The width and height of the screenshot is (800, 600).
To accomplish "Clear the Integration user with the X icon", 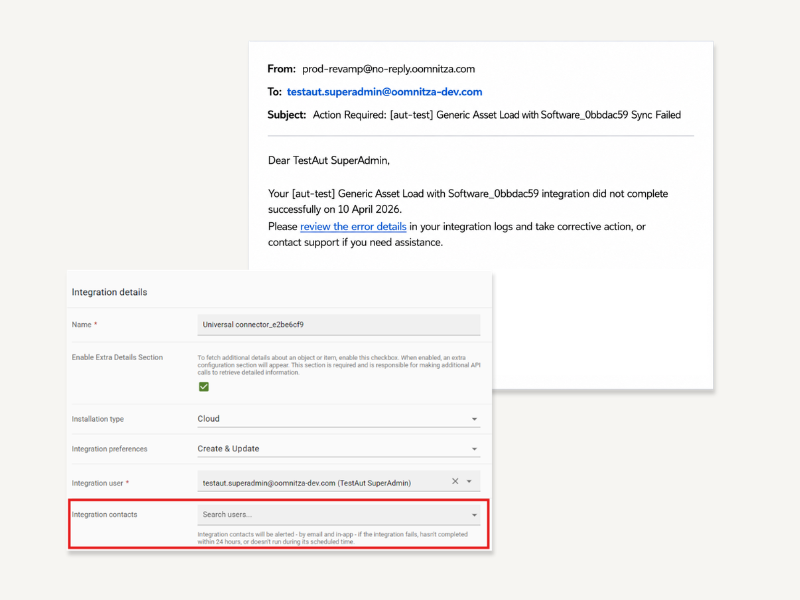I will point(455,481).
